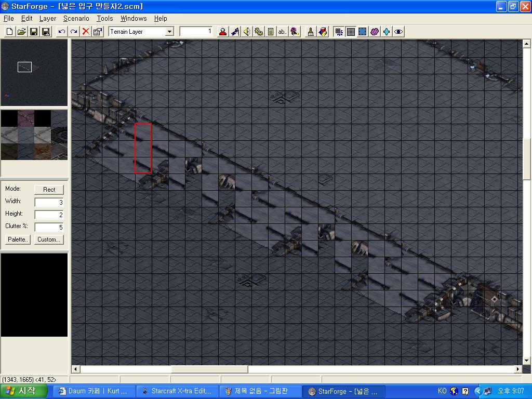This screenshot has height=399, width=532.
Task: Click the paint bucket icon
Action: click(323, 32)
